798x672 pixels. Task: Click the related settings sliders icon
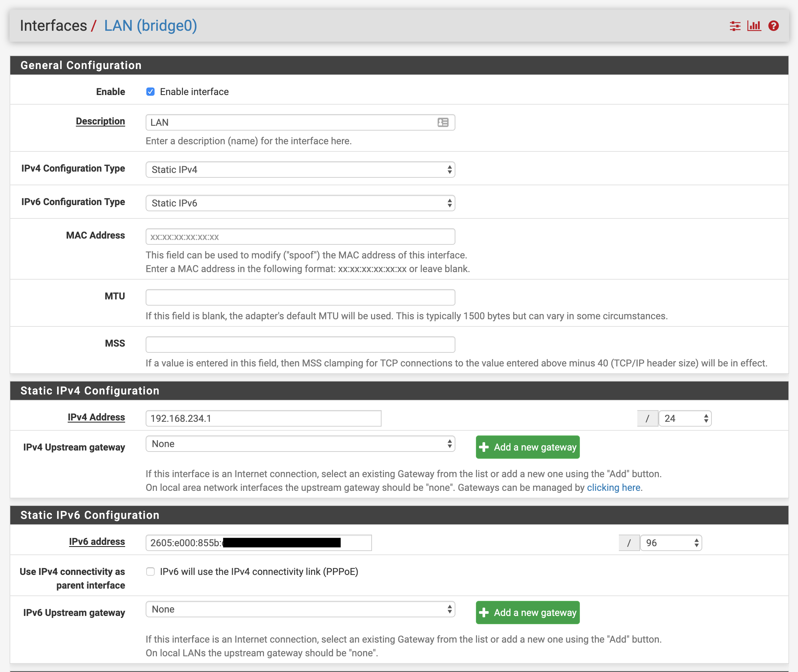pos(735,26)
